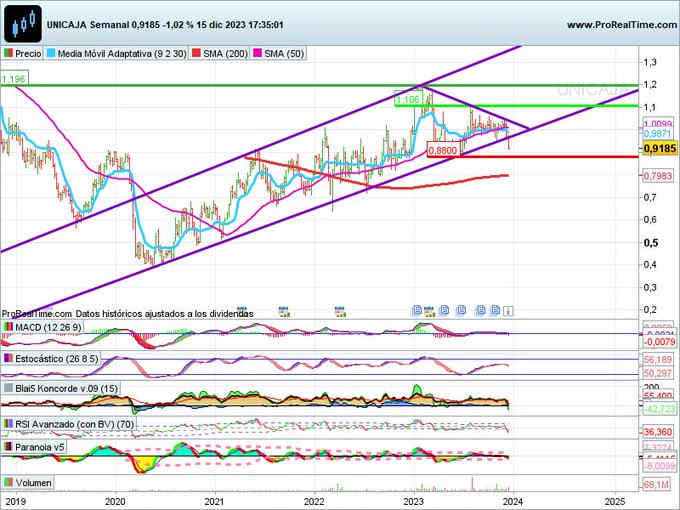
Task: Click the 2019 label on time axis
Action: pos(16,502)
